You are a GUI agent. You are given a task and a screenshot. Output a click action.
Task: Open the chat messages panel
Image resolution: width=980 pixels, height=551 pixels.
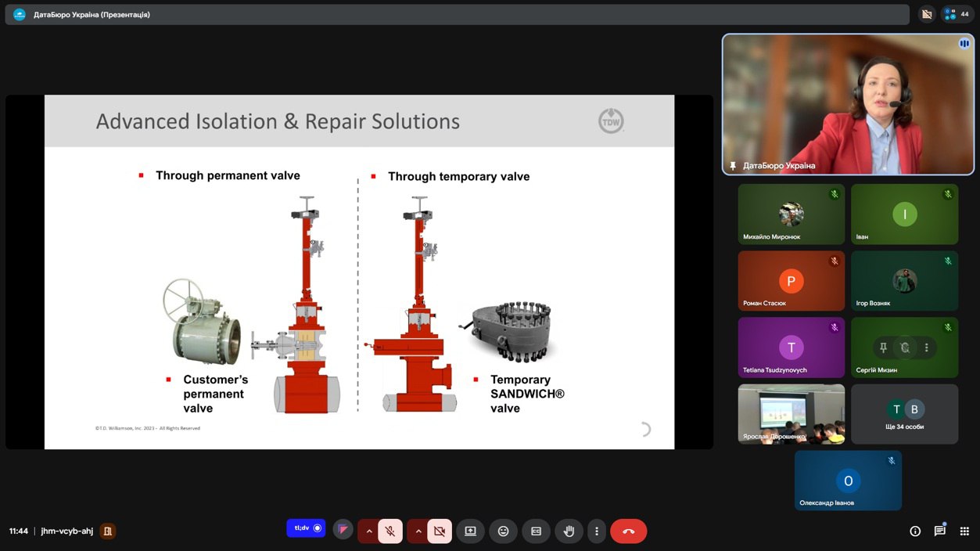pyautogui.click(x=939, y=531)
